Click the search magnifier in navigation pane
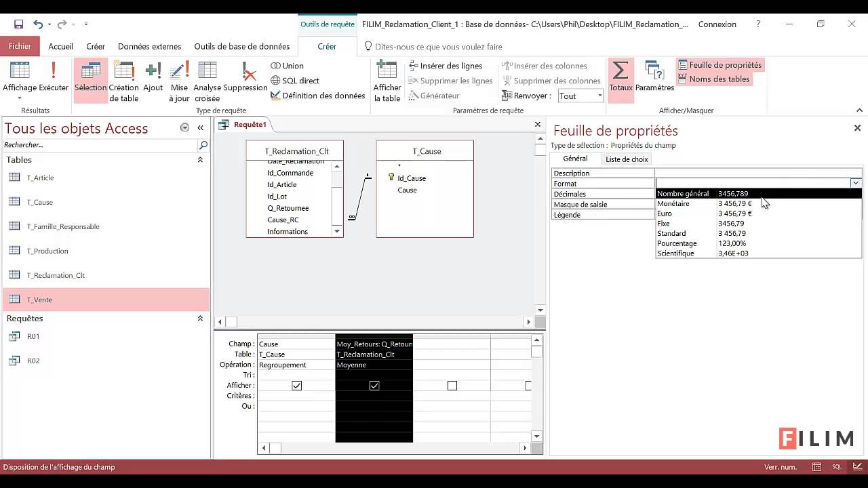Viewport: 868px width, 488px height. [203, 145]
